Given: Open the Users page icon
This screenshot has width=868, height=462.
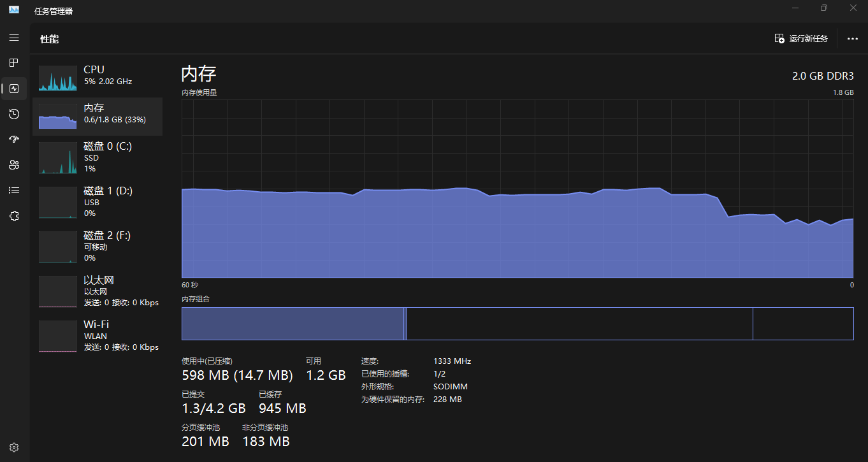Looking at the screenshot, I should coord(14,165).
